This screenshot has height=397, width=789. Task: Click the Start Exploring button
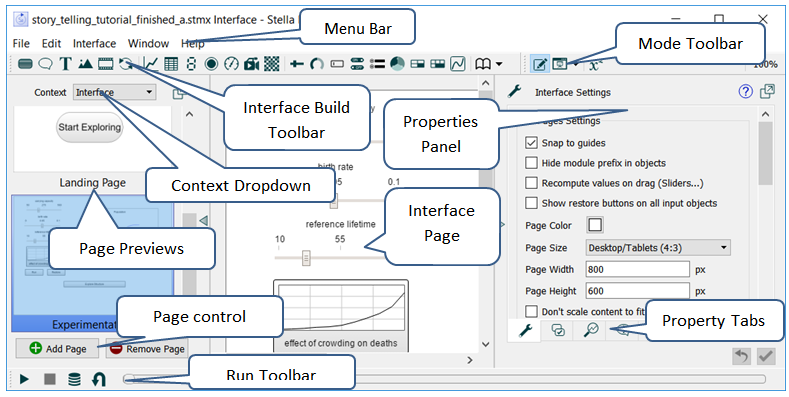click(90, 127)
